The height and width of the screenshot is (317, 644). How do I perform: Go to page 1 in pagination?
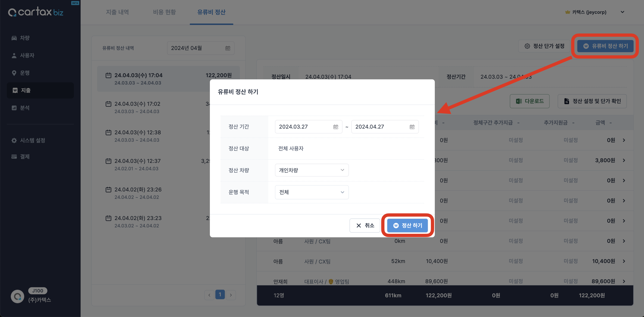point(220,295)
